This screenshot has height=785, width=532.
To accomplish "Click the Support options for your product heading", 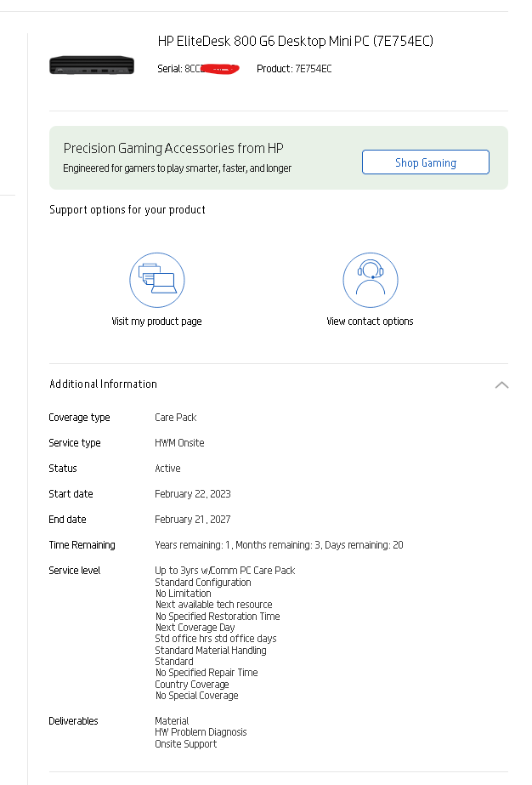I will coord(127,210).
